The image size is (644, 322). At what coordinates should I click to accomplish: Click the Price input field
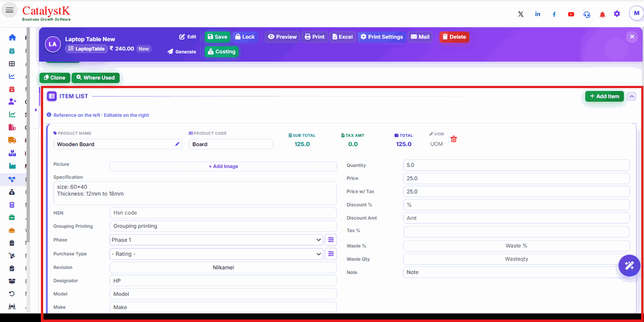(516, 178)
